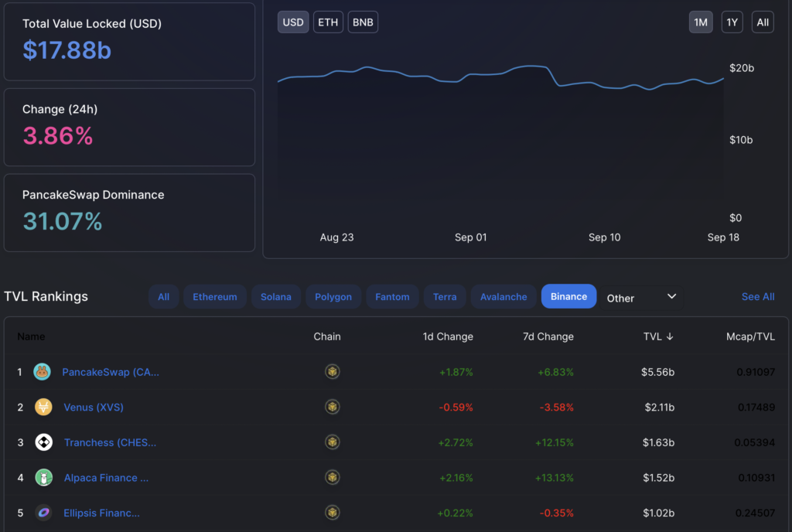Click the Binance chain icon beside Venus
This screenshot has height=532, width=792.
coord(332,407)
